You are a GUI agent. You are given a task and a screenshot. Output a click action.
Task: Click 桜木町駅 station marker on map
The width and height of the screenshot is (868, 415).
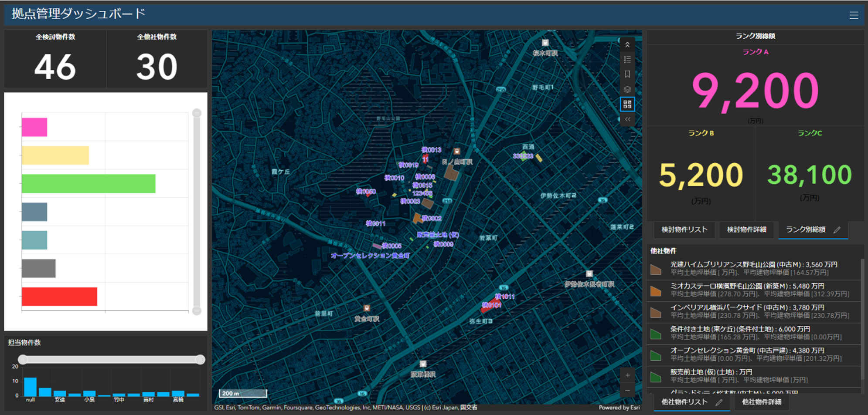click(x=545, y=43)
